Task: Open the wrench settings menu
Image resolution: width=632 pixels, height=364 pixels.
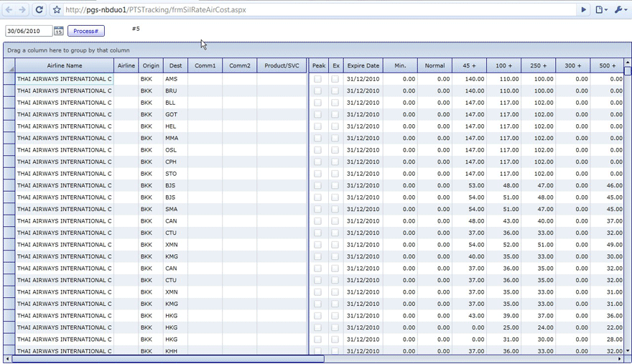Action: (x=621, y=9)
